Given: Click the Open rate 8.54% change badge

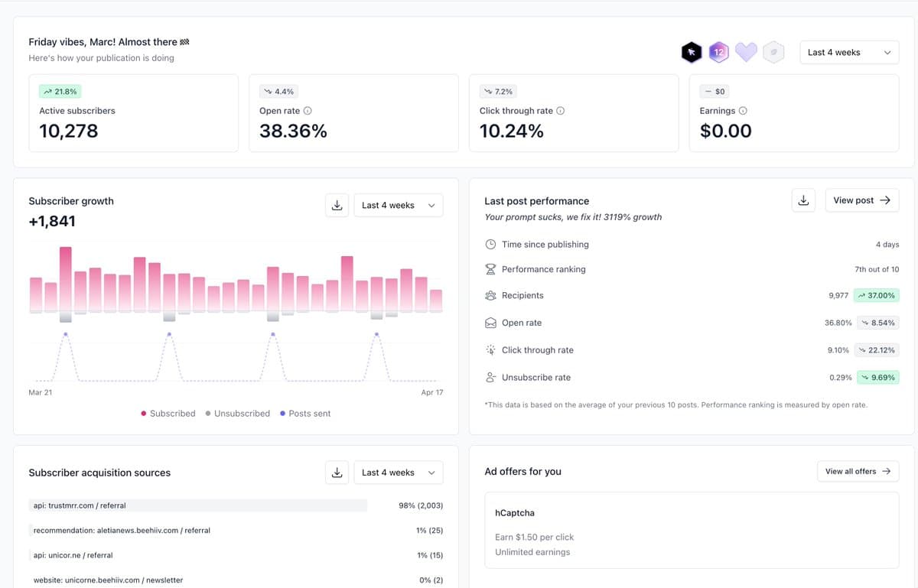Looking at the screenshot, I should (x=877, y=323).
